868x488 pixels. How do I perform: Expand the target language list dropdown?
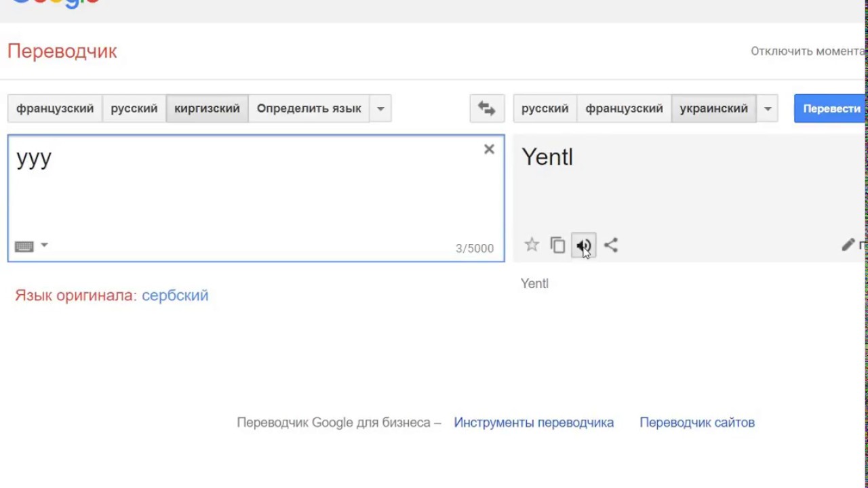[x=768, y=108]
